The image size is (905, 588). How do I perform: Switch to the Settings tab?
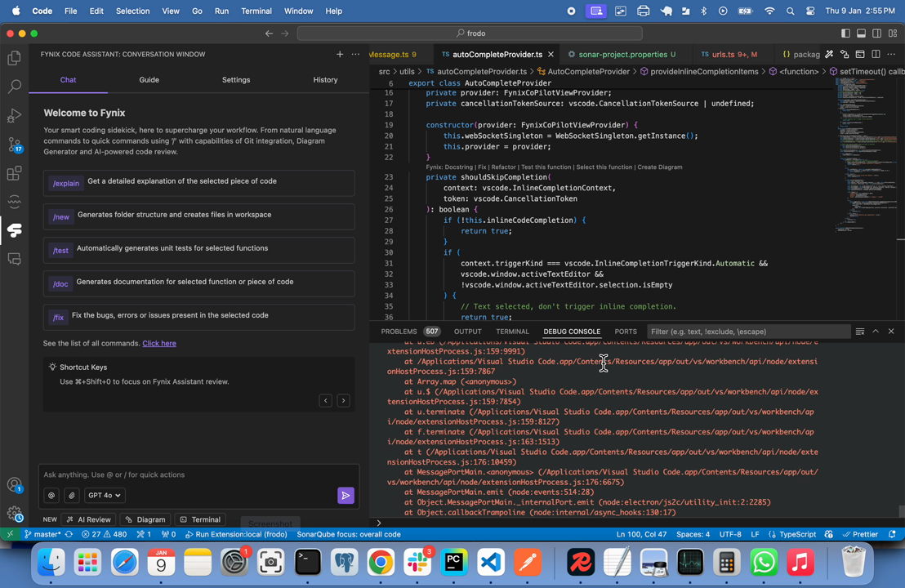pos(236,80)
